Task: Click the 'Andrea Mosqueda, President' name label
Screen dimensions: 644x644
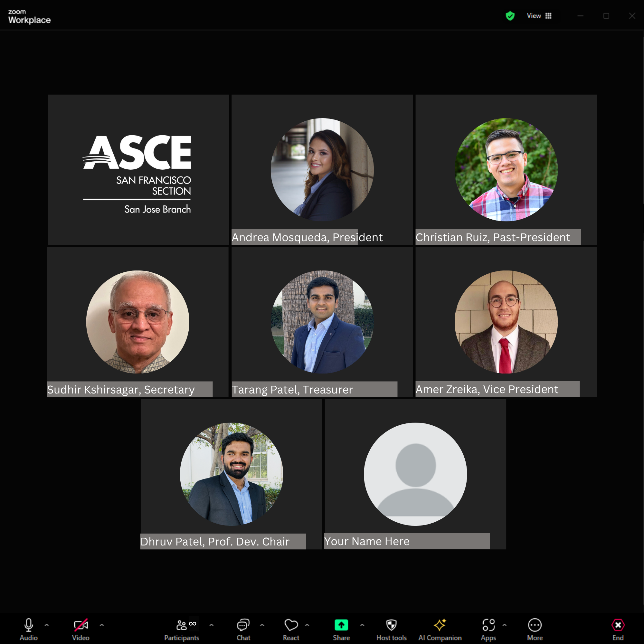Action: click(x=307, y=237)
